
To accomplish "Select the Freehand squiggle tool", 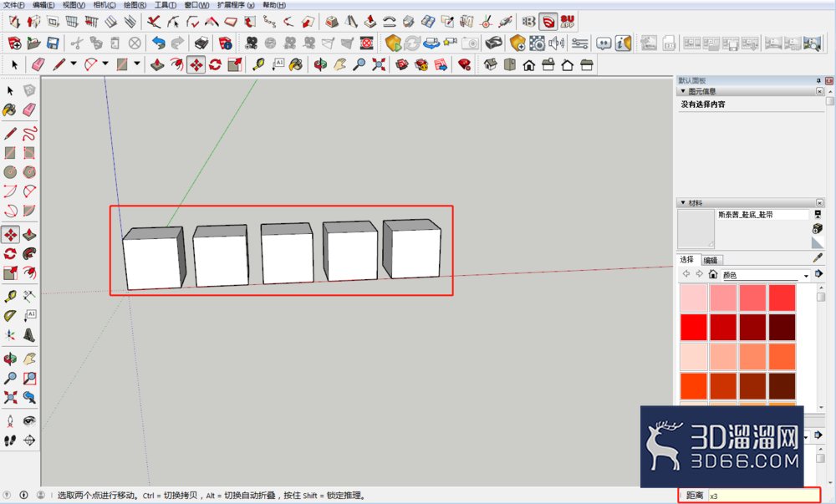I will click(x=29, y=133).
